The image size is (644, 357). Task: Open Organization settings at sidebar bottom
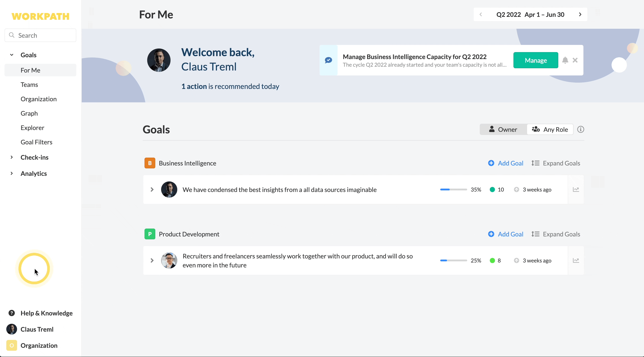tap(39, 346)
